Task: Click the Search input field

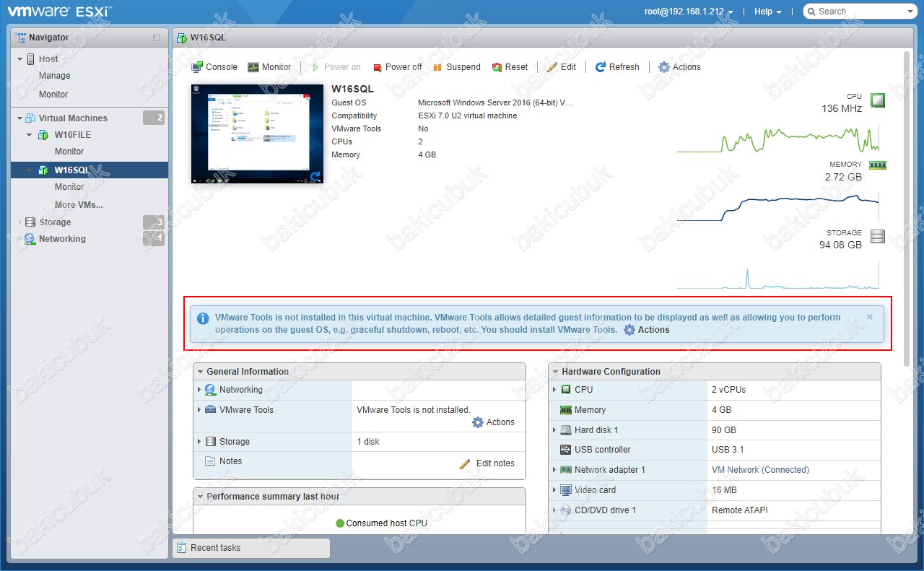Action: pos(860,12)
